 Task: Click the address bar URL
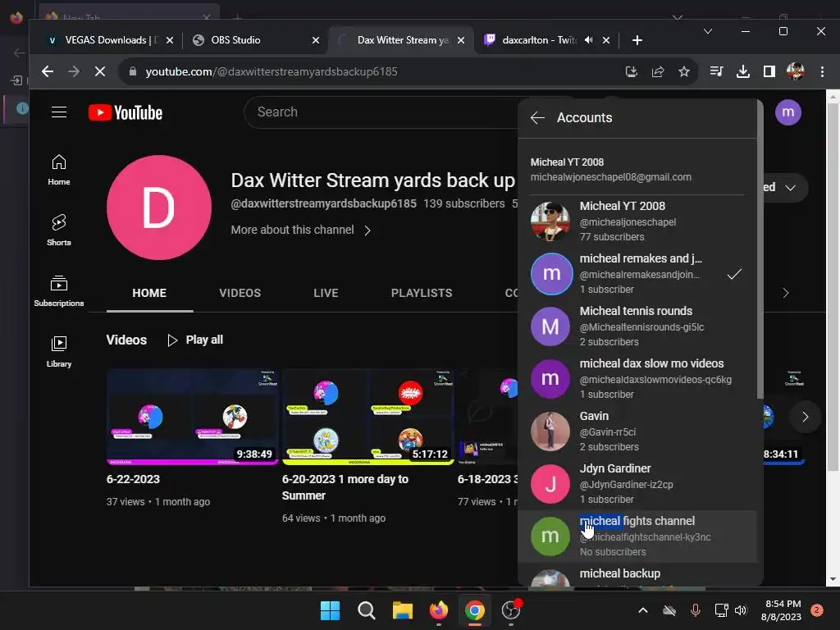pyautogui.click(x=271, y=71)
